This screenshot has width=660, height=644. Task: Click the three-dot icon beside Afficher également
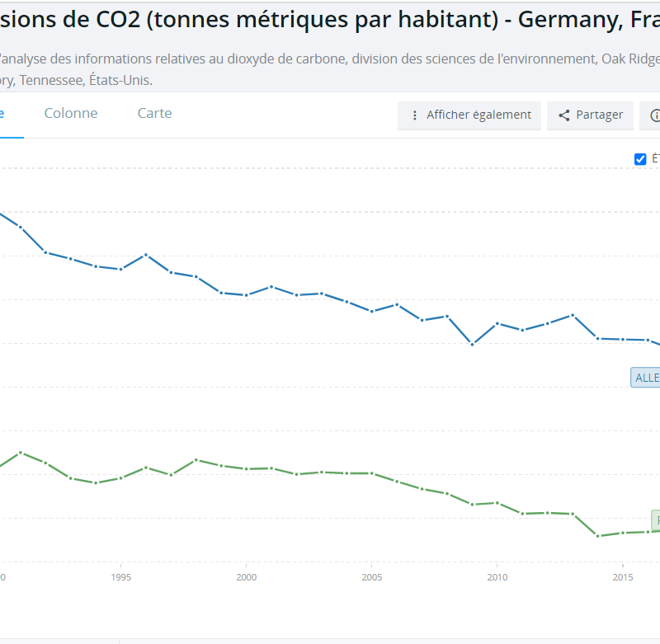(x=415, y=115)
